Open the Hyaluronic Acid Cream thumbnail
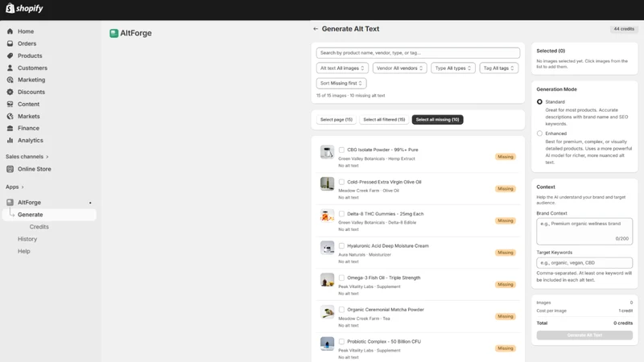This screenshot has height=362, width=644. [x=327, y=248]
